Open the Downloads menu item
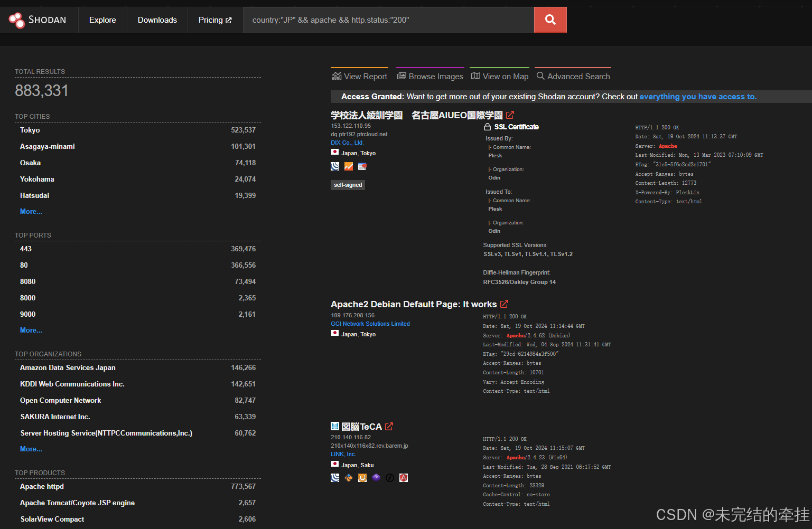The height and width of the screenshot is (529, 812). [157, 20]
